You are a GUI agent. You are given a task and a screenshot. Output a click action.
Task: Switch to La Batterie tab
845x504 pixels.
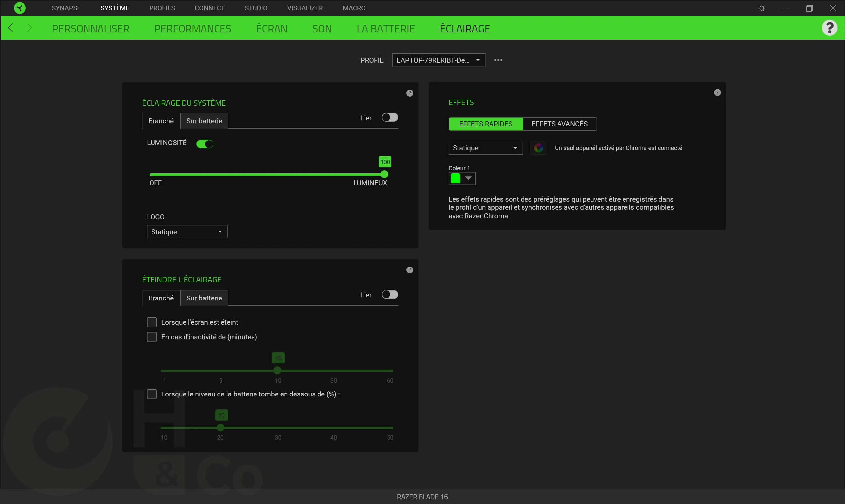click(386, 28)
